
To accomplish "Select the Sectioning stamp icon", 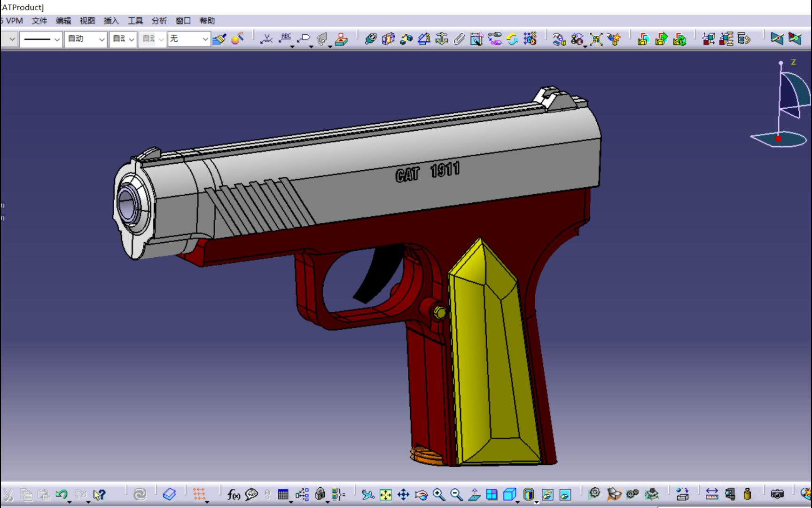I will pos(342,39).
